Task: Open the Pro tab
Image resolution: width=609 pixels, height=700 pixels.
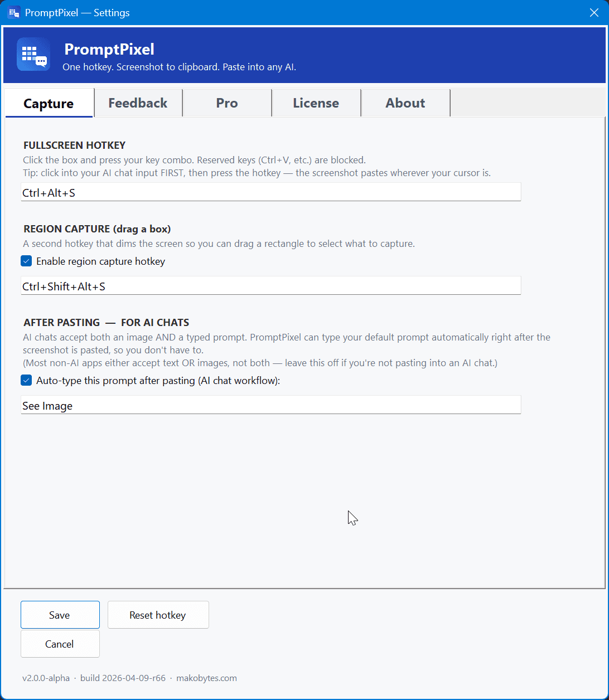Action: (x=226, y=103)
